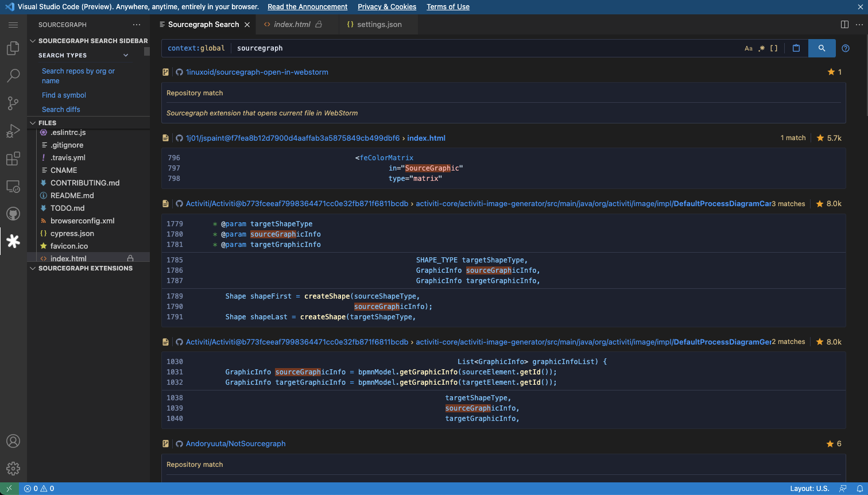Collapse the Sourcegraph Search Sidebar section
Viewport: 868px width, 495px height.
tap(33, 41)
